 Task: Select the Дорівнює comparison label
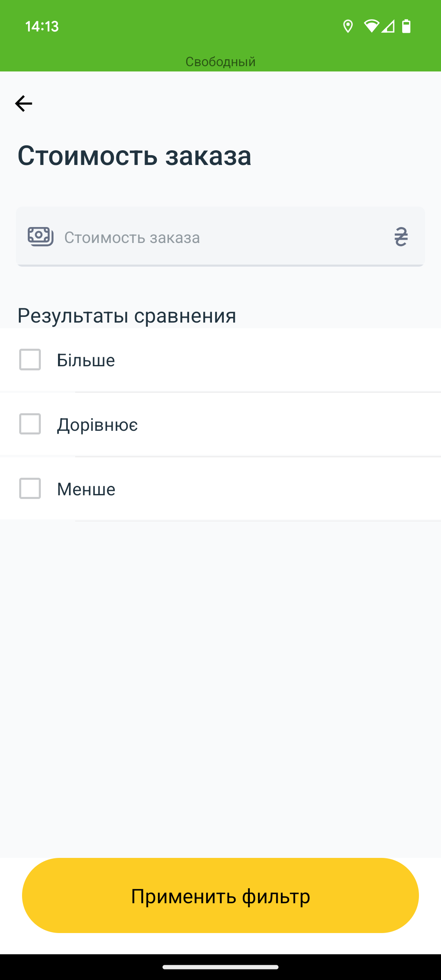[97, 425]
